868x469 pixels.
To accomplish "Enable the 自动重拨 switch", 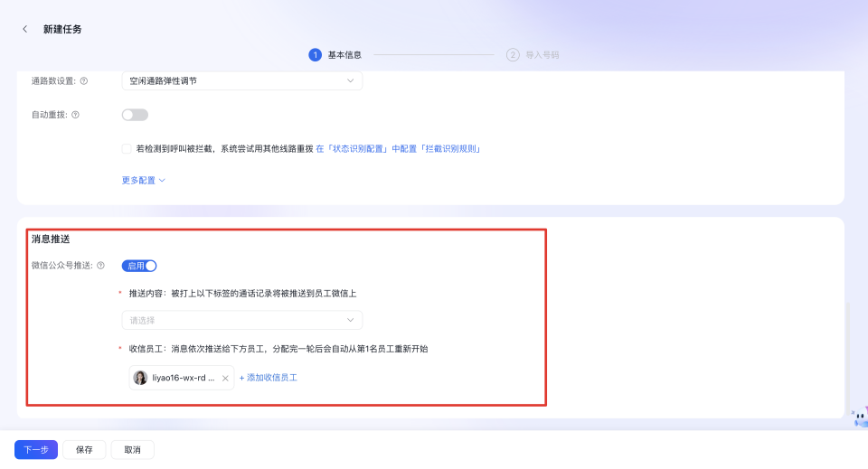I will pos(135,115).
